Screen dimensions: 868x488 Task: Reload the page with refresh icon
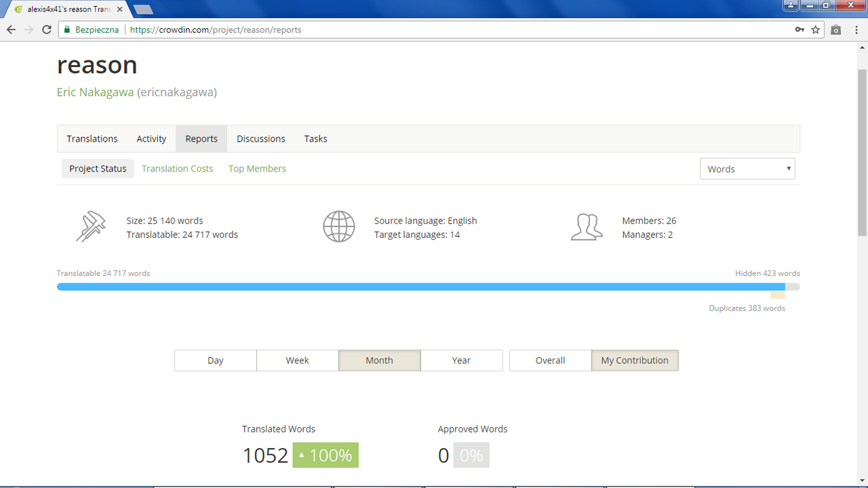47,30
